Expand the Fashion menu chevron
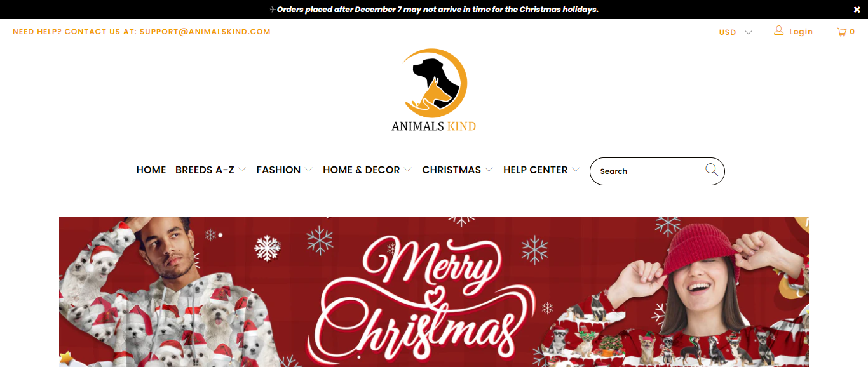 pos(308,170)
